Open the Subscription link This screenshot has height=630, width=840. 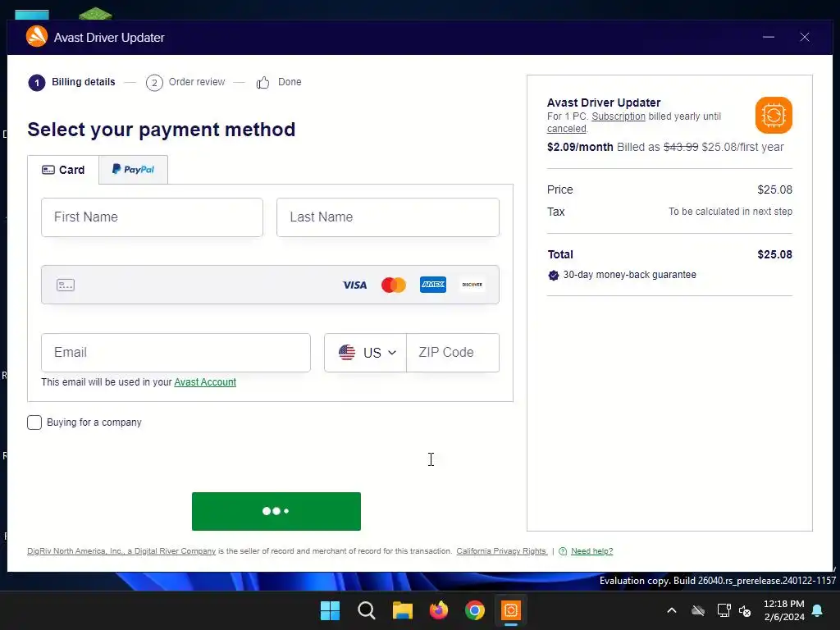pyautogui.click(x=619, y=116)
